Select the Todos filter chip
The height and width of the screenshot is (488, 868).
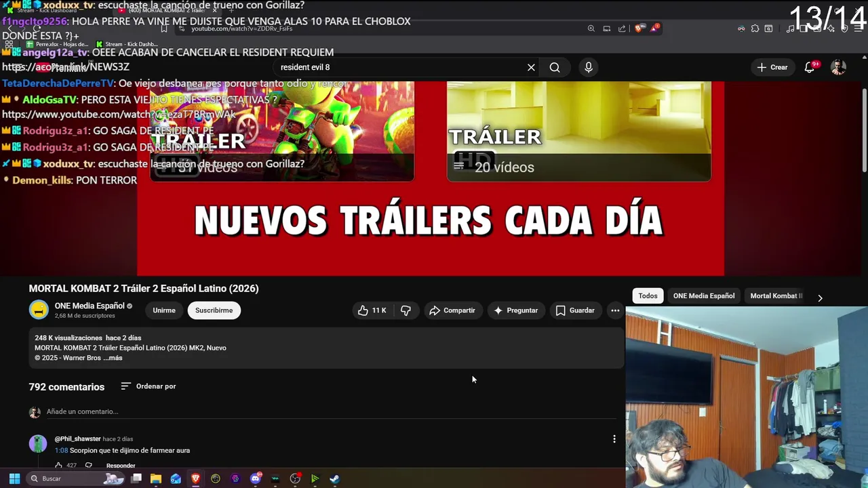pyautogui.click(x=648, y=296)
